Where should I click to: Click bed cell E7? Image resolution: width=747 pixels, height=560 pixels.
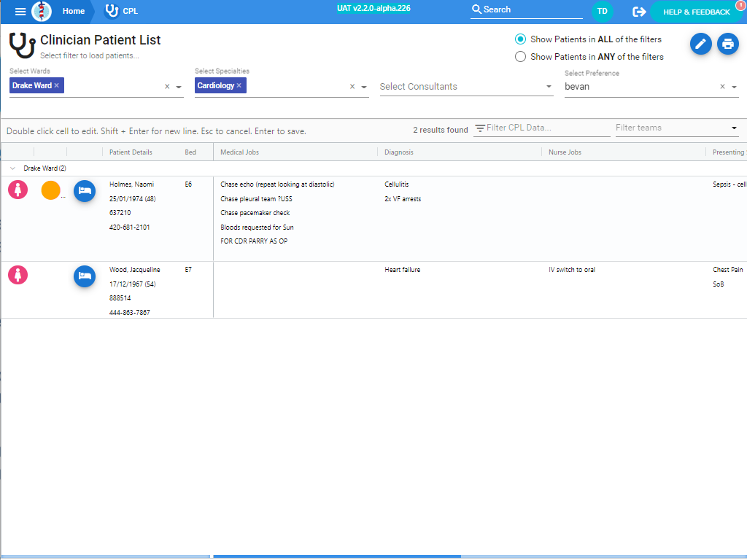(x=188, y=270)
